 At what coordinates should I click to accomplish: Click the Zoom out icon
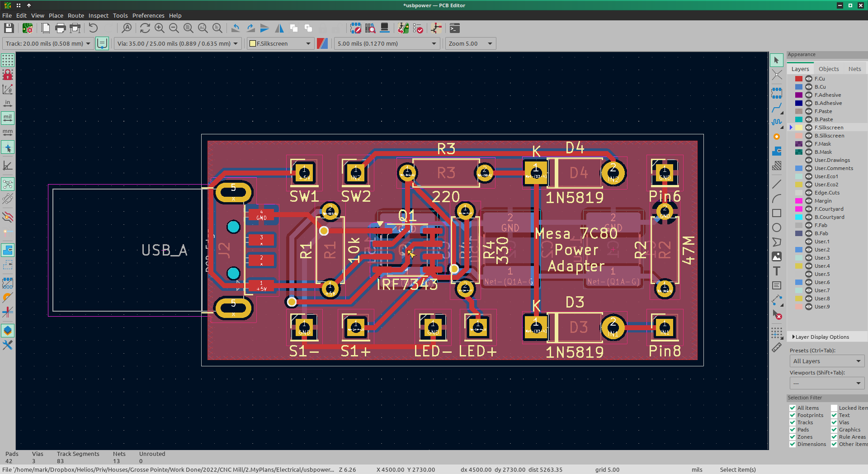[x=174, y=28]
